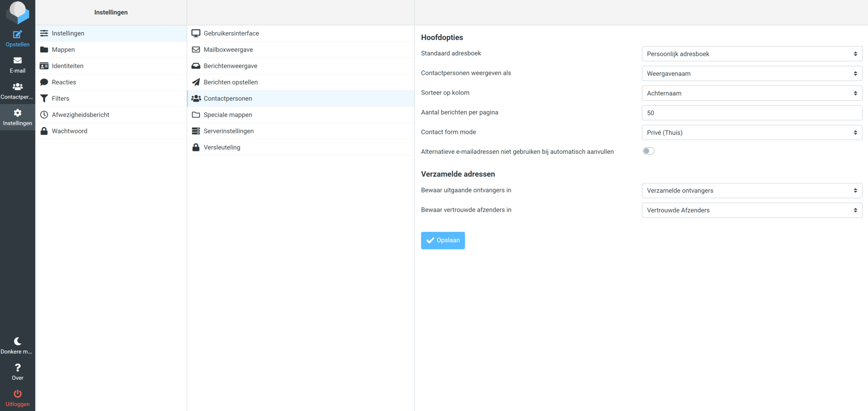Click the speech bubble icon for Reacties
Viewport: 868px width, 411px height.
point(44,82)
